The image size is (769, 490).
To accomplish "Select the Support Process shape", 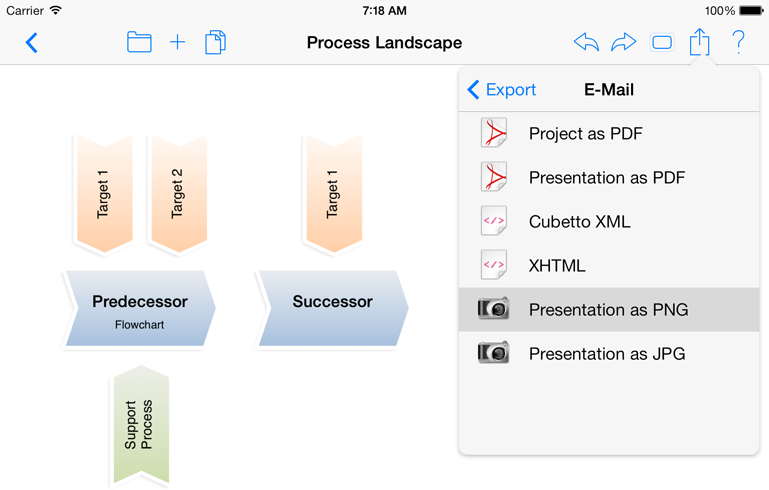I will (x=141, y=425).
